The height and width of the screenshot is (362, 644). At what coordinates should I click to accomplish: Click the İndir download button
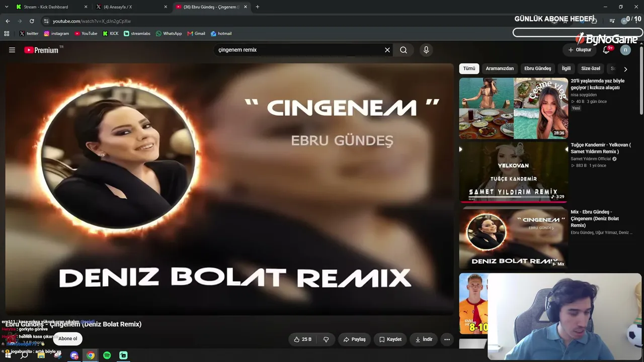click(x=424, y=339)
